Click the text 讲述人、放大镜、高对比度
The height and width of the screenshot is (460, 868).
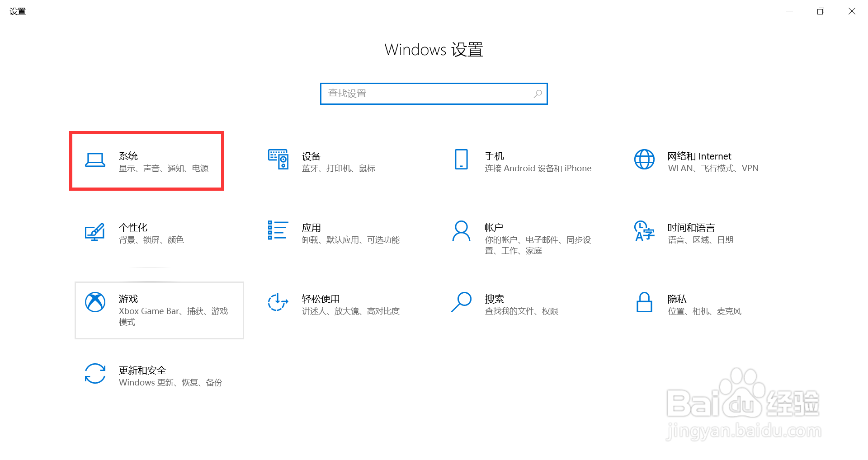pyautogui.click(x=351, y=311)
